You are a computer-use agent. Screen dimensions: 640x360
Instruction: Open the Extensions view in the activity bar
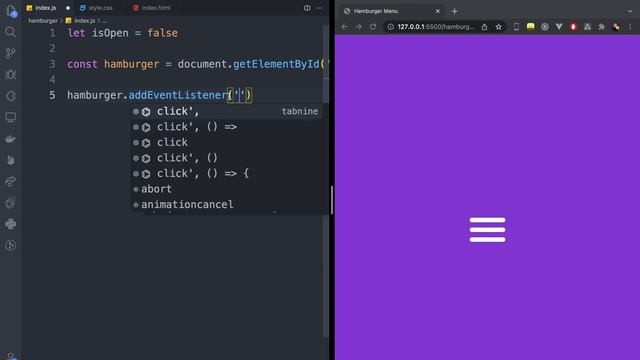coord(11,96)
